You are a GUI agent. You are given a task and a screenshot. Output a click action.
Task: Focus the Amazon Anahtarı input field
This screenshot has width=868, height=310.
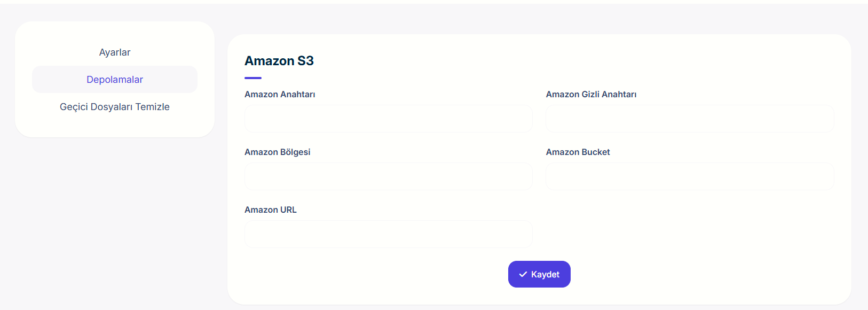[388, 119]
